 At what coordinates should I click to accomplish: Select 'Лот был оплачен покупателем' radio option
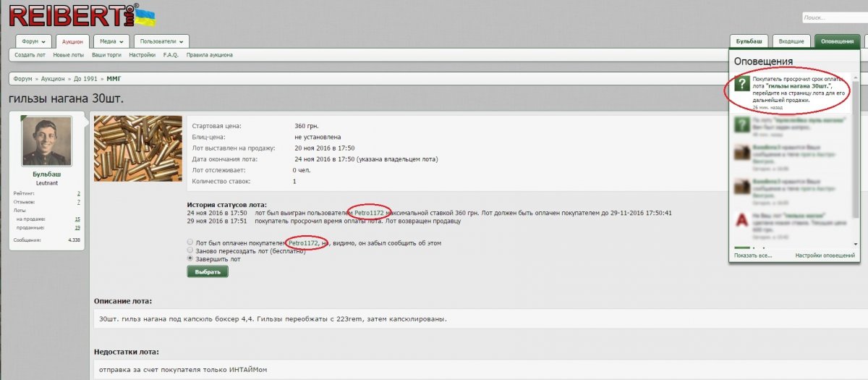190,242
